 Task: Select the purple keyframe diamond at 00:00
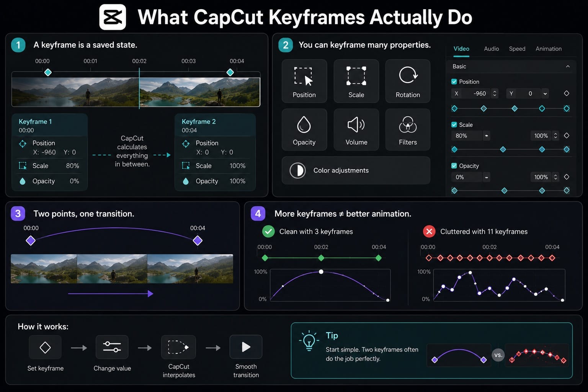[x=31, y=240]
